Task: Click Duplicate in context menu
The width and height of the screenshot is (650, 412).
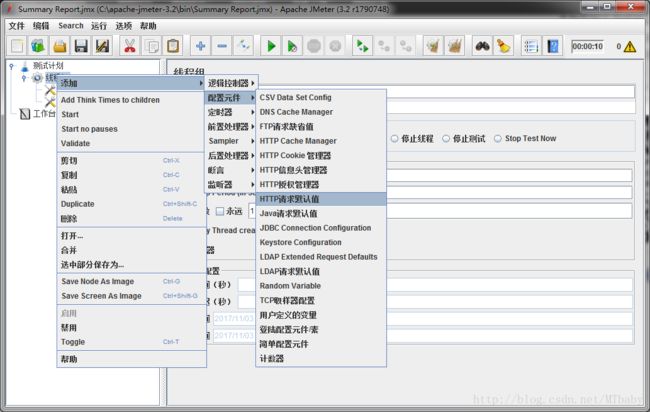Action: [x=131, y=204]
